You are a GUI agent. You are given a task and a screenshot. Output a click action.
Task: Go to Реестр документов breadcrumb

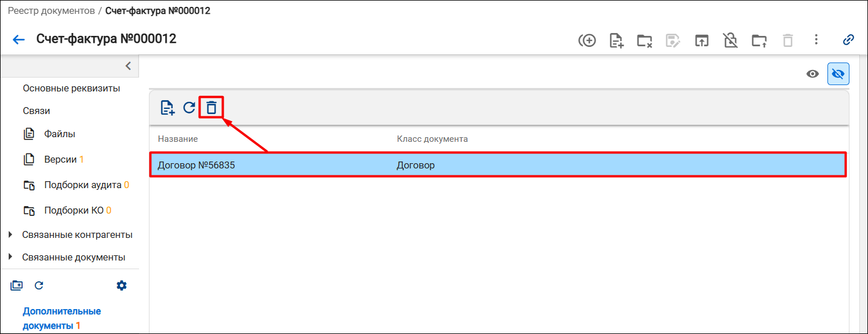coord(51,11)
